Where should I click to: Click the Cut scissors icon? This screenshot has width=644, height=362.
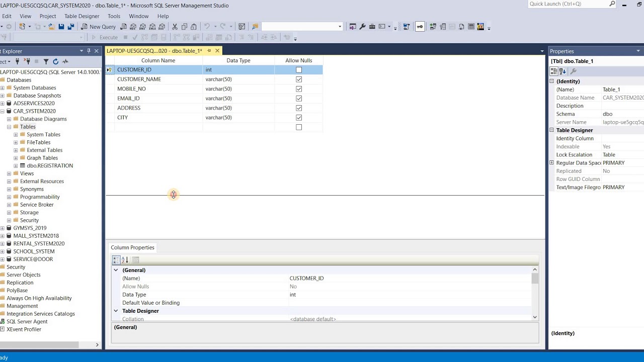[175, 27]
